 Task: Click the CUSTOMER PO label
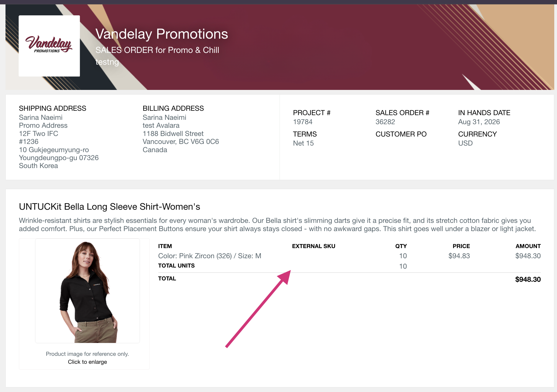coord(401,134)
